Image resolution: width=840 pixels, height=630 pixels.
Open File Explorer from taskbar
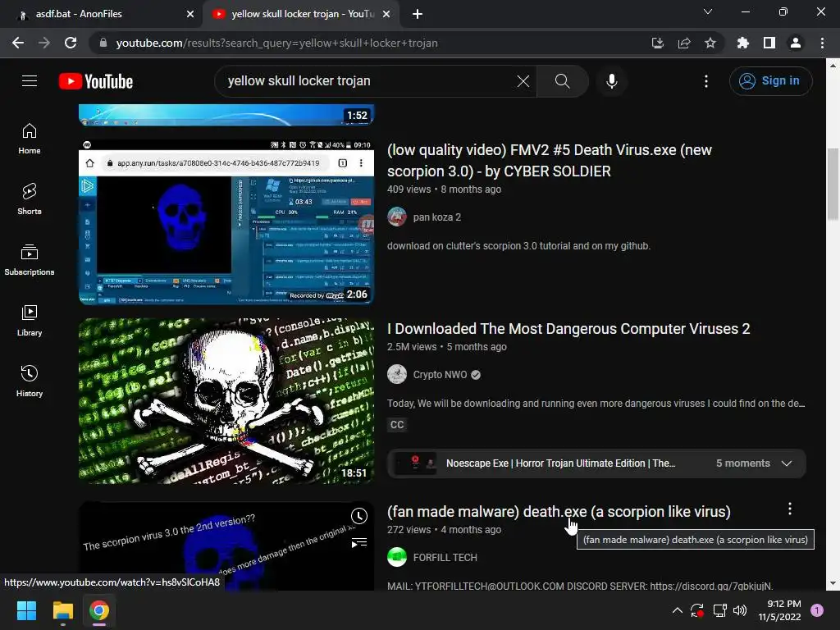pyautogui.click(x=62, y=610)
